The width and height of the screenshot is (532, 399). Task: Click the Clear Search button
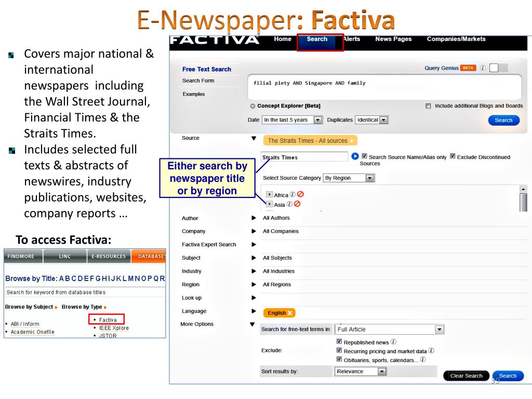(466, 376)
